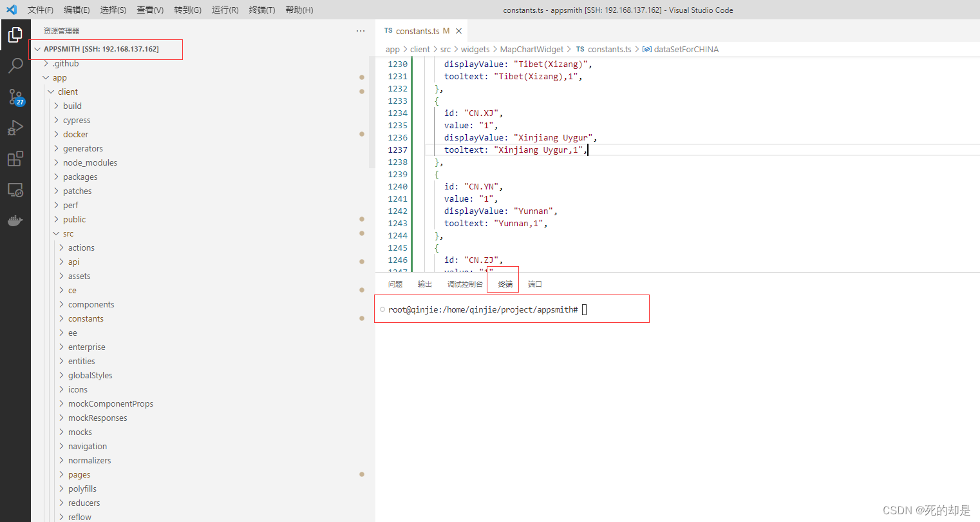This screenshot has width=980, height=522.
Task: Click the VS Code logo icon
Action: [11, 10]
